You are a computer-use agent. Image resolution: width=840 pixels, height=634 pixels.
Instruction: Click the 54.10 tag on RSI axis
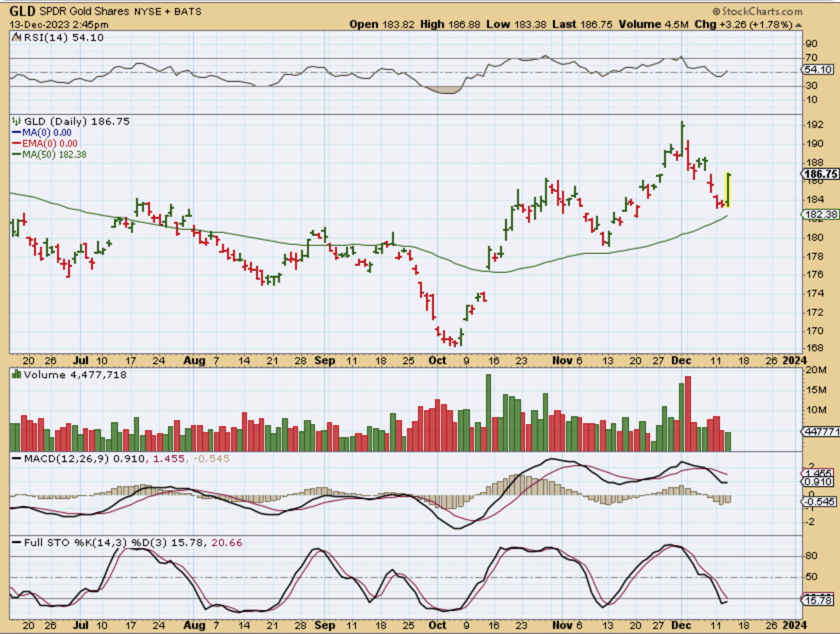click(819, 70)
